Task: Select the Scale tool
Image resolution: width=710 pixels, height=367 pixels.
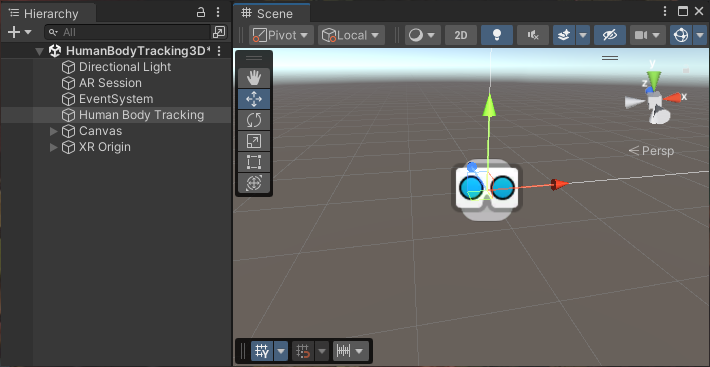Action: click(x=254, y=141)
